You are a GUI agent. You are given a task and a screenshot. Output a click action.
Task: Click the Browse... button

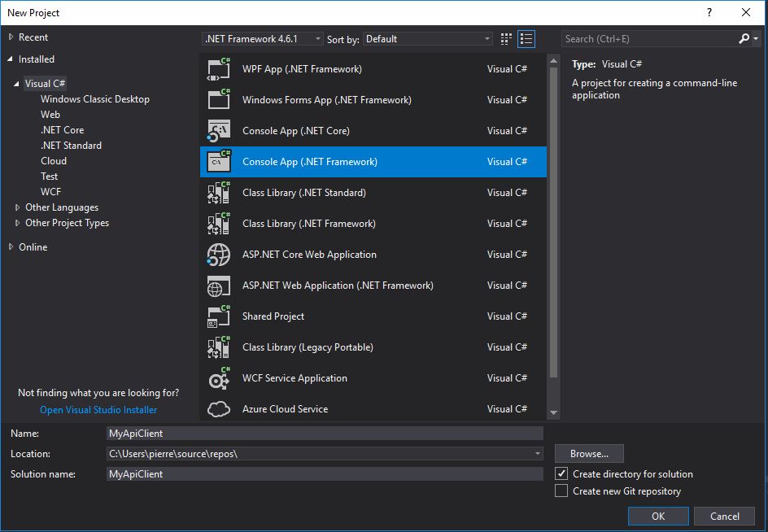click(x=589, y=454)
